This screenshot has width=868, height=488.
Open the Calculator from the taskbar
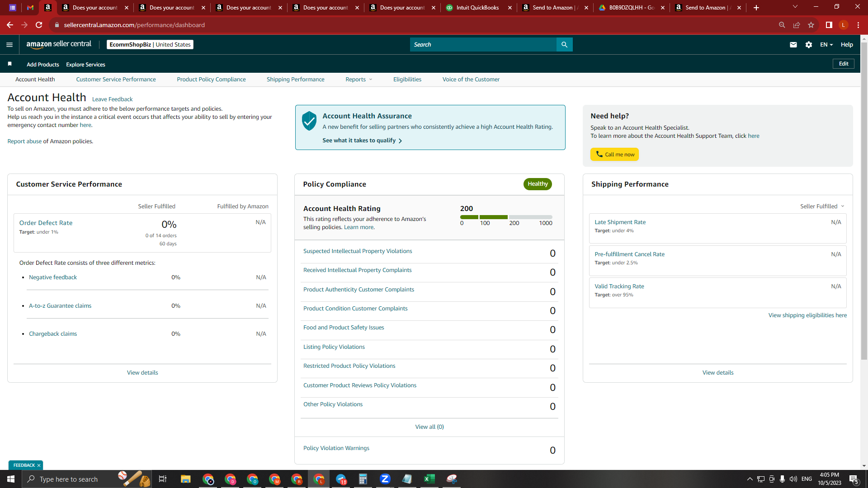(x=363, y=479)
